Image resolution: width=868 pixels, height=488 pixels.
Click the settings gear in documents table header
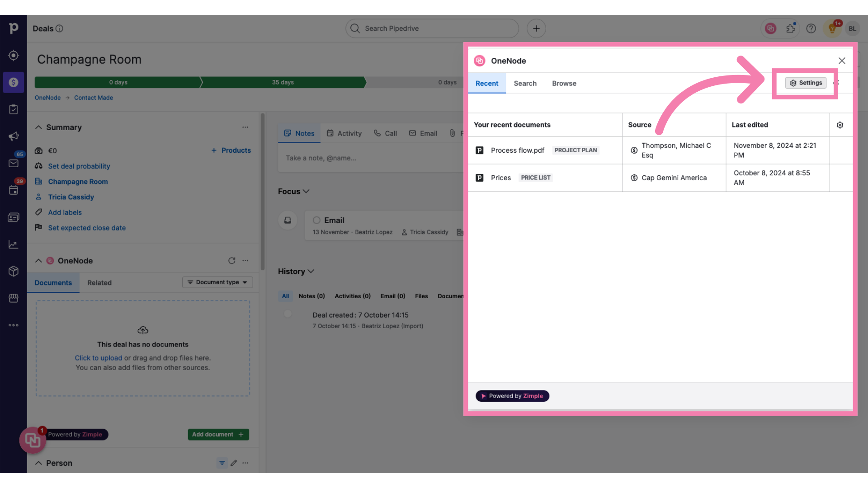[840, 125]
